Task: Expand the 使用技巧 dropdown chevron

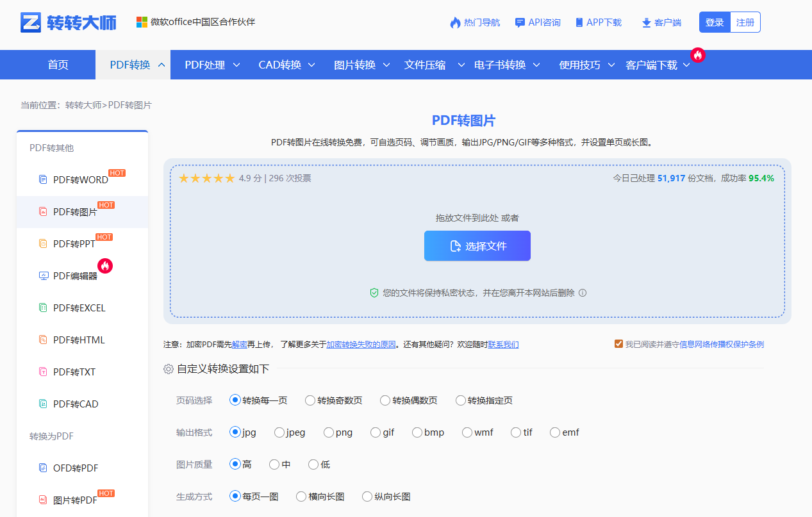Action: click(x=611, y=65)
